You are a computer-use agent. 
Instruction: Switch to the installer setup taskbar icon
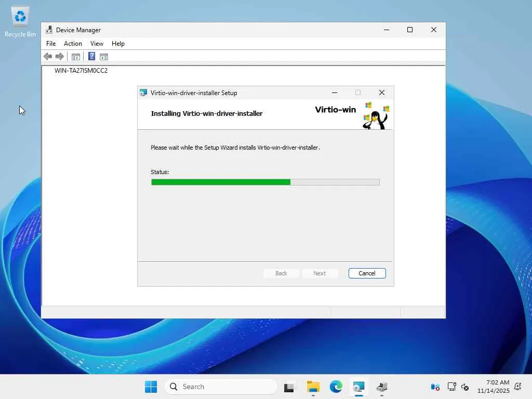coord(358,387)
